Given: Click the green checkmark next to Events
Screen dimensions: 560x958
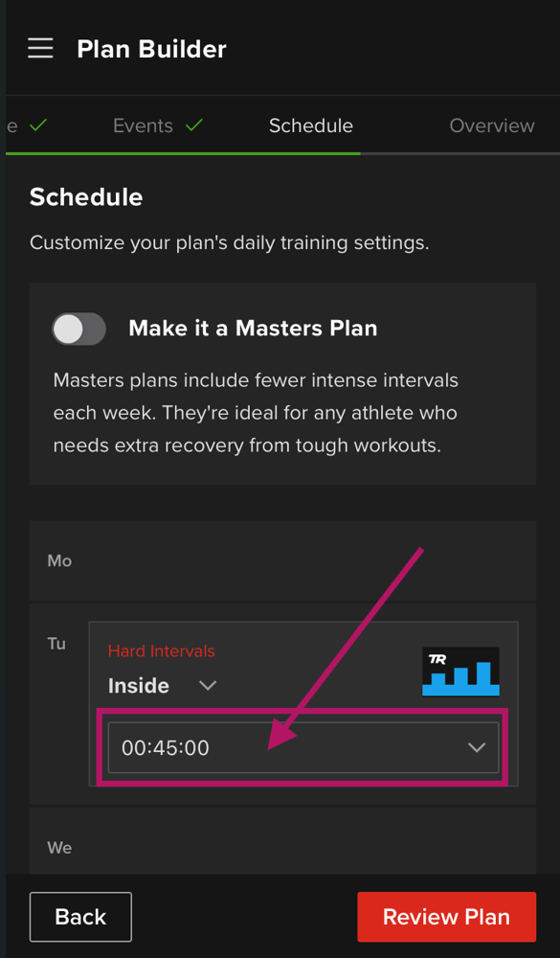Looking at the screenshot, I should click(194, 125).
